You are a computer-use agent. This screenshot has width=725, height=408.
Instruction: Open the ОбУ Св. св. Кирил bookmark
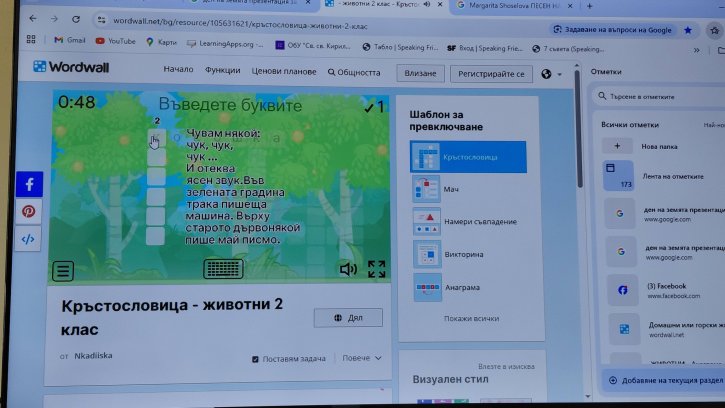[x=313, y=45]
